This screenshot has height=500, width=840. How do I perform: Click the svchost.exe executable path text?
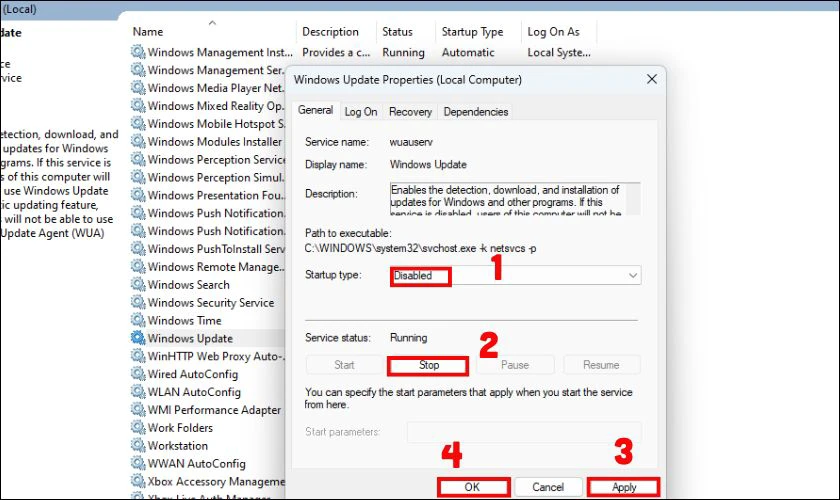tap(421, 249)
